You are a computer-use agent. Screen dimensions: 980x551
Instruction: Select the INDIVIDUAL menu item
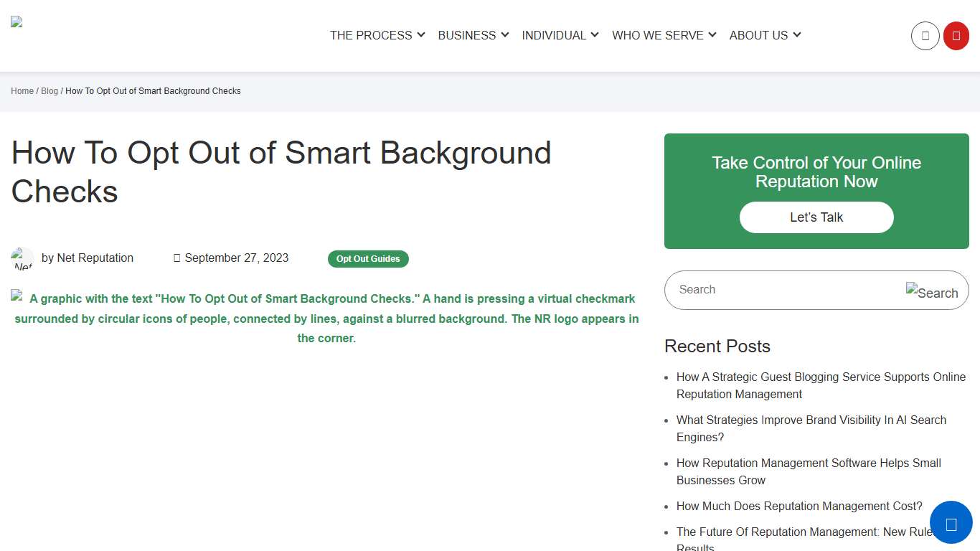[x=554, y=35]
